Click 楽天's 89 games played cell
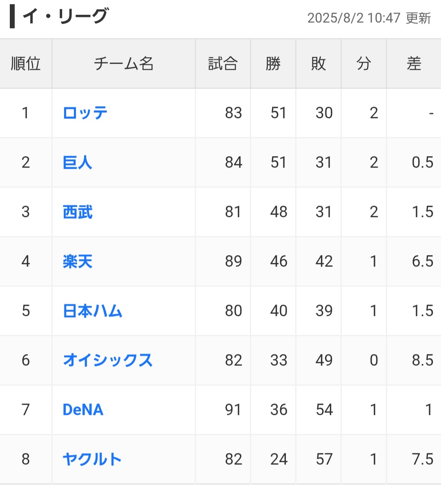The width and height of the screenshot is (441, 504). [233, 261]
